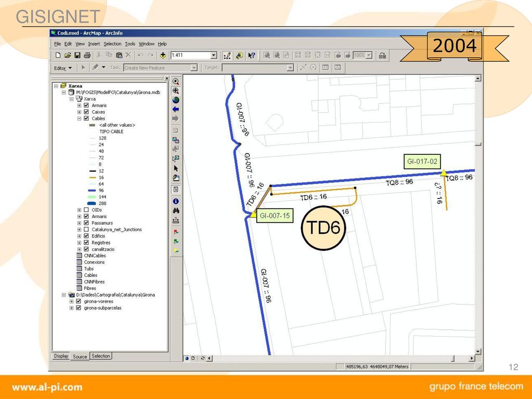Screen dimensions: 532x399
Task: Click the map's horizontal scrollbar right arrow
Action: click(x=472, y=358)
